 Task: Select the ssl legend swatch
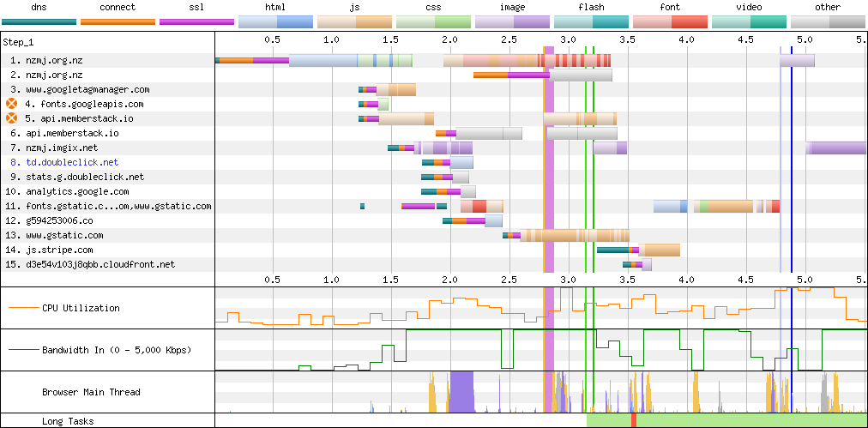coord(196,21)
